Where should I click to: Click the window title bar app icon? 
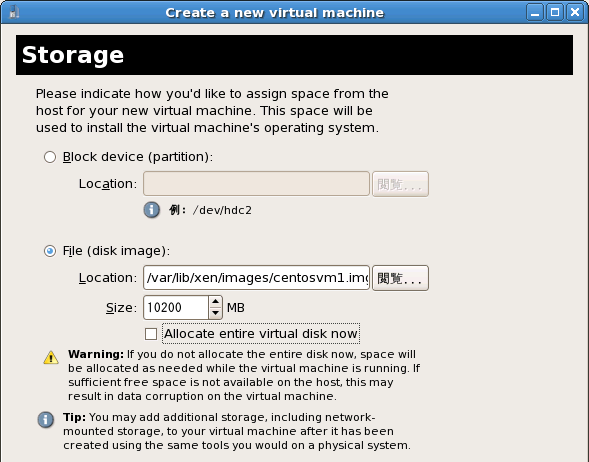(x=14, y=13)
